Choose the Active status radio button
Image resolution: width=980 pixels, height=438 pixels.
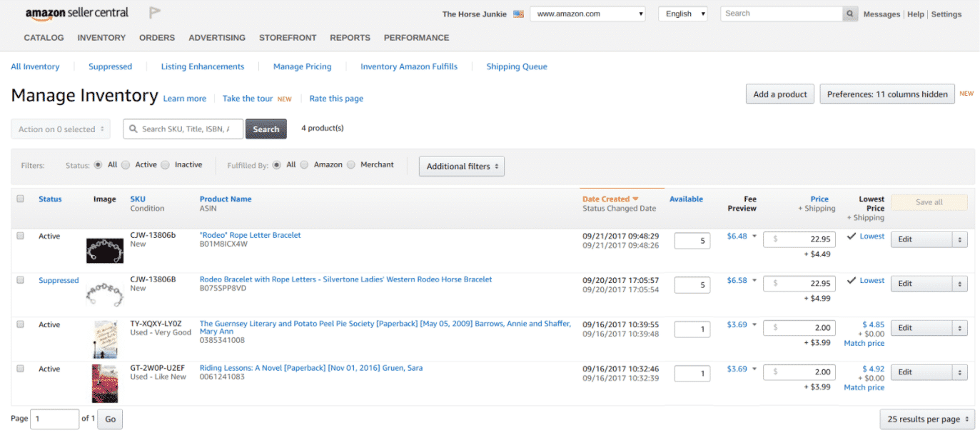[x=126, y=165]
